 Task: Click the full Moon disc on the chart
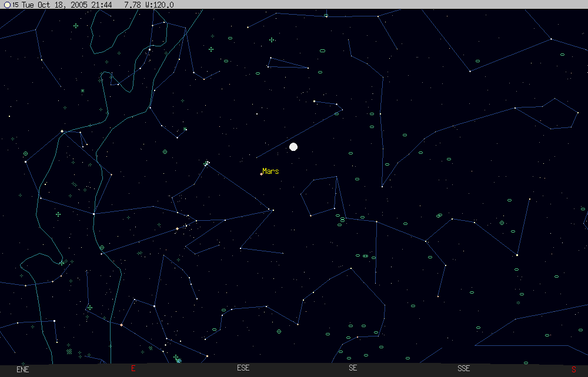tap(293, 147)
